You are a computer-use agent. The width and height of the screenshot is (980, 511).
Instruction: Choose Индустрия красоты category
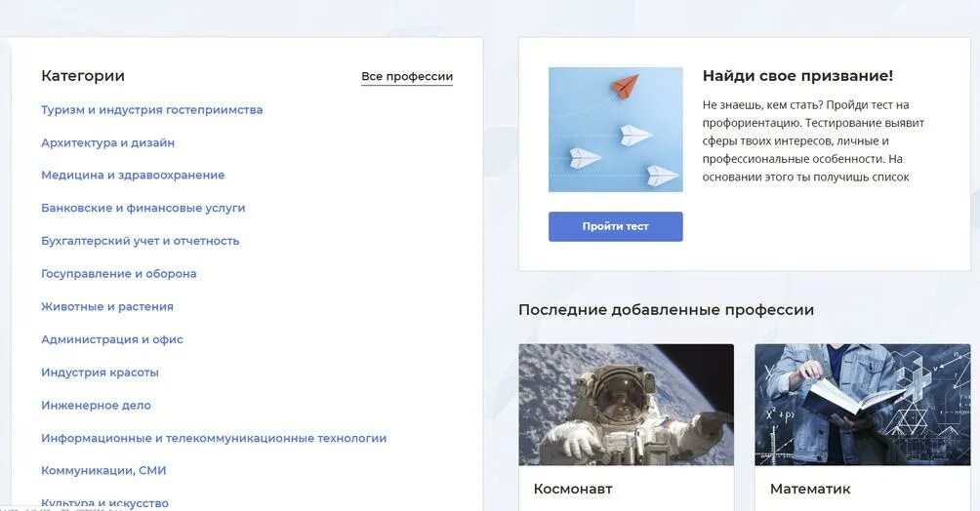[x=100, y=373]
